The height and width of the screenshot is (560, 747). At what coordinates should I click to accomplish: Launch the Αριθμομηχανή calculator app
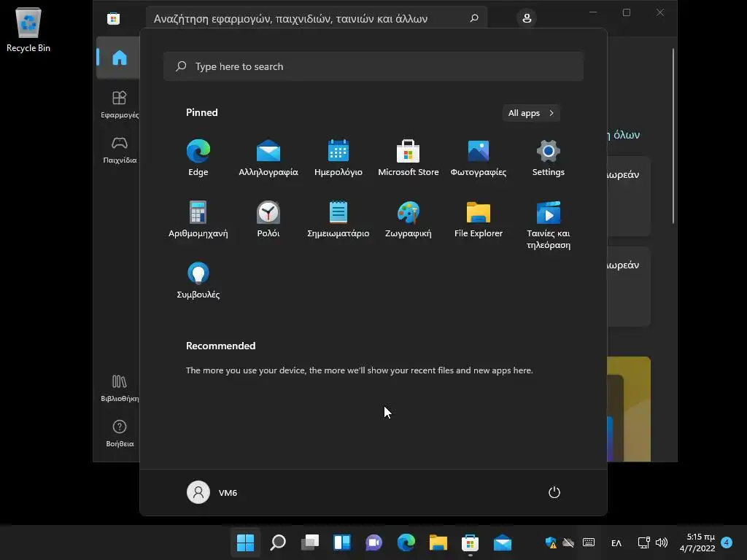click(x=198, y=219)
